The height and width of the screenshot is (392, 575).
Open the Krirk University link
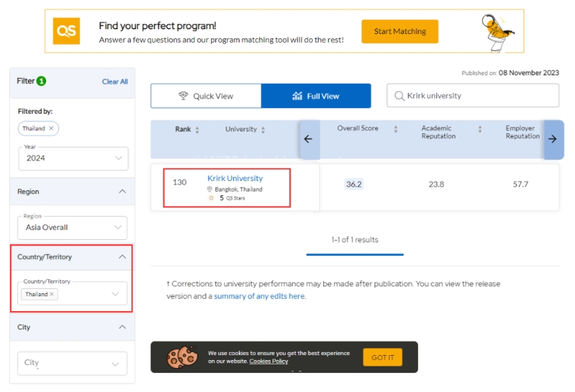click(x=235, y=178)
